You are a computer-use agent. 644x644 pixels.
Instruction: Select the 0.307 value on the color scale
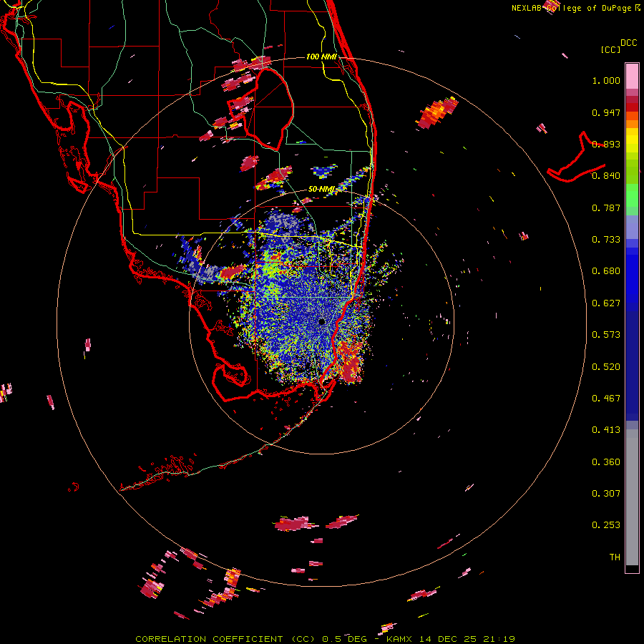point(606,494)
